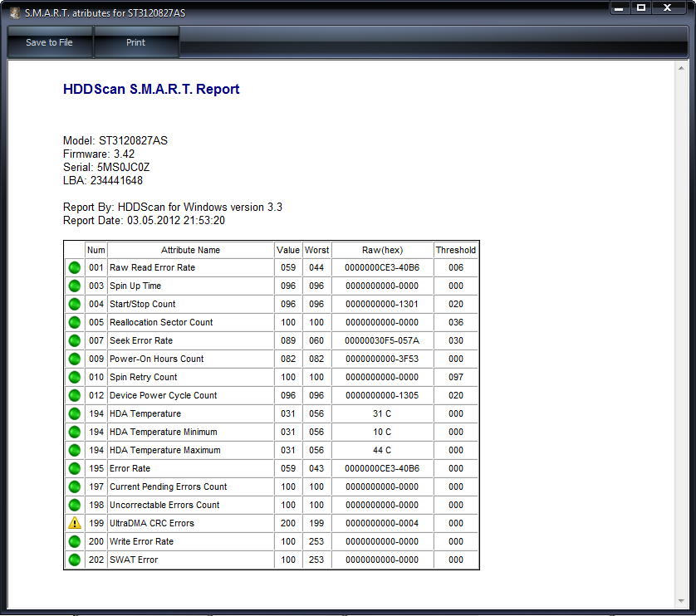Viewport: 696px width, 616px height.
Task: Click UltraDMA CRC Errors attribute name
Action: pyautogui.click(x=152, y=523)
